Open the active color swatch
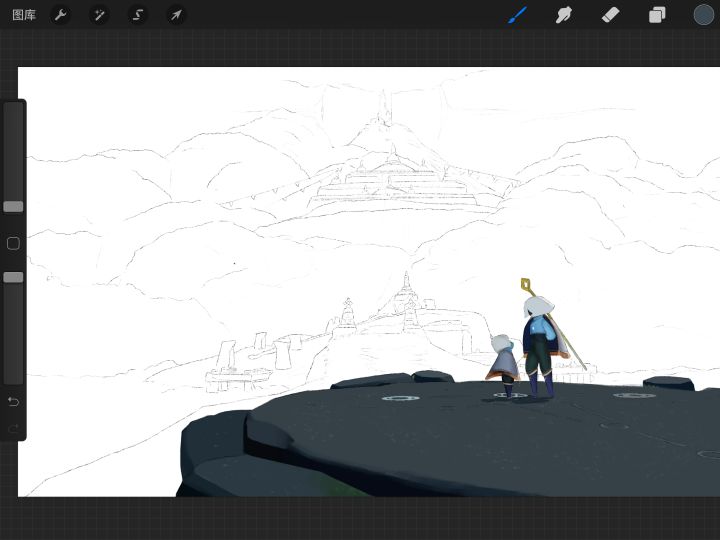720x540 pixels. (703, 15)
